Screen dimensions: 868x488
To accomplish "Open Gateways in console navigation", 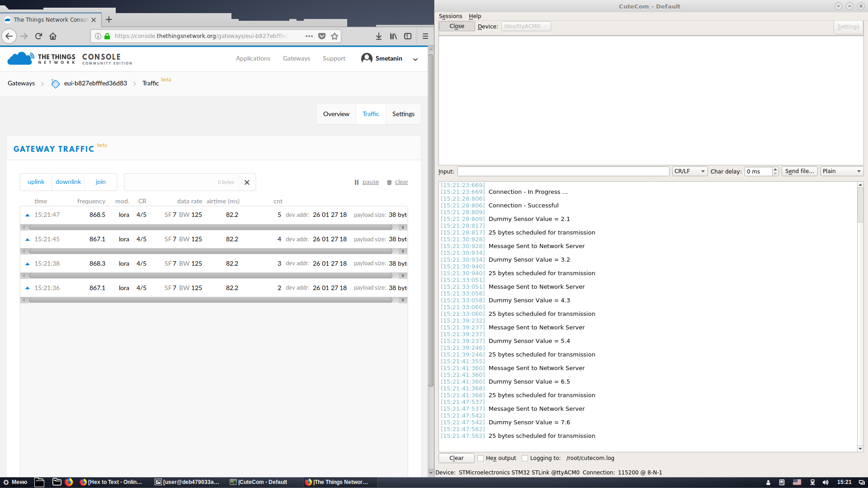I will pos(297,58).
